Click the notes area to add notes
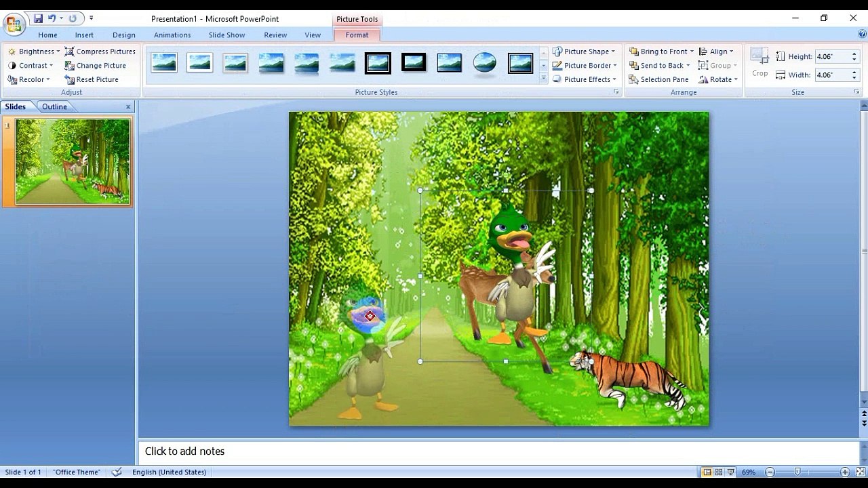The width and height of the screenshot is (868, 488). [x=498, y=451]
